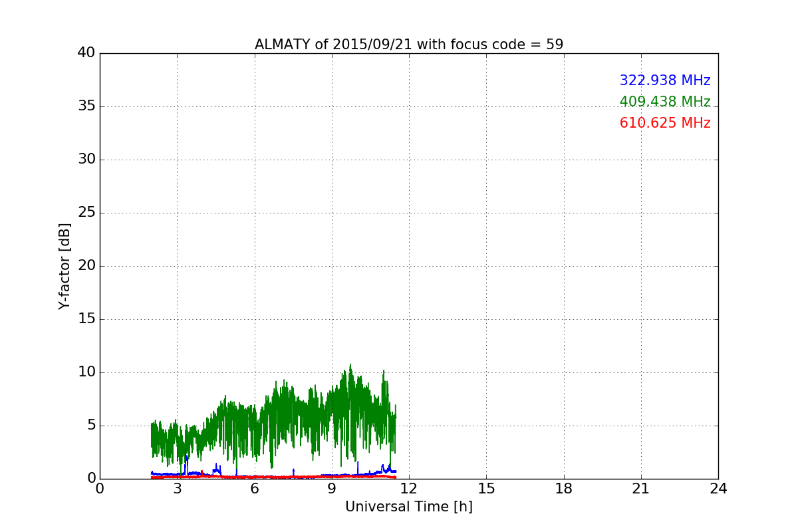Viewport: 798px width, 532px height.
Task: Click the x-axis tick label 6
Action: click(255, 489)
